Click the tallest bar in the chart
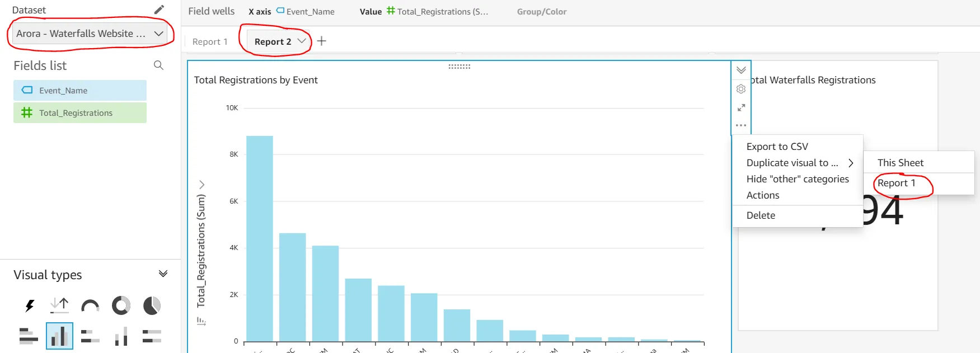This screenshot has width=980, height=353. pyautogui.click(x=260, y=239)
